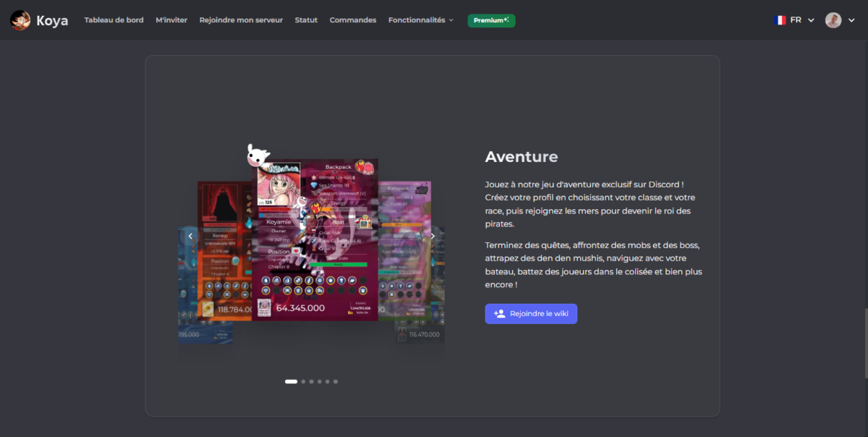Viewport: 868px width, 437px height.
Task: Click the green Premium button
Action: pyautogui.click(x=491, y=20)
